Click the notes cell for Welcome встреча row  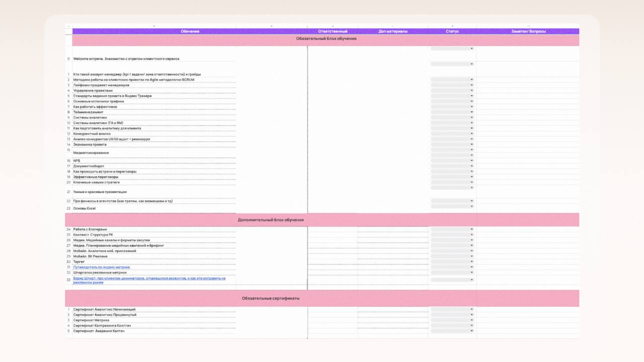[x=528, y=54]
